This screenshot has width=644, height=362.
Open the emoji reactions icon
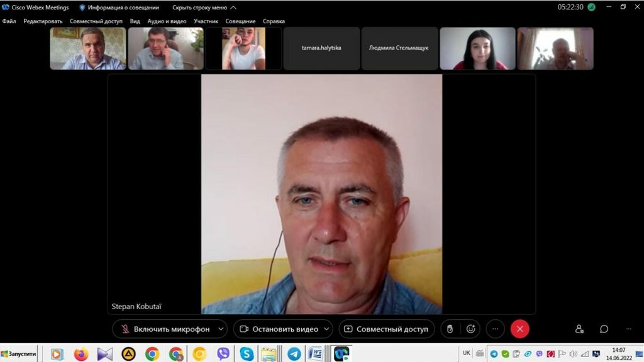(x=470, y=329)
